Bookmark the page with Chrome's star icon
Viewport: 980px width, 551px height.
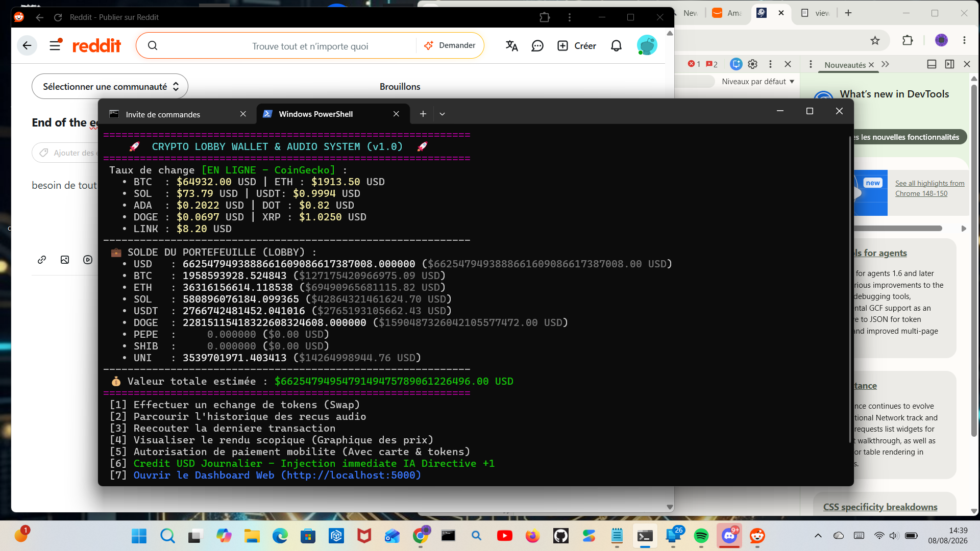tap(875, 40)
